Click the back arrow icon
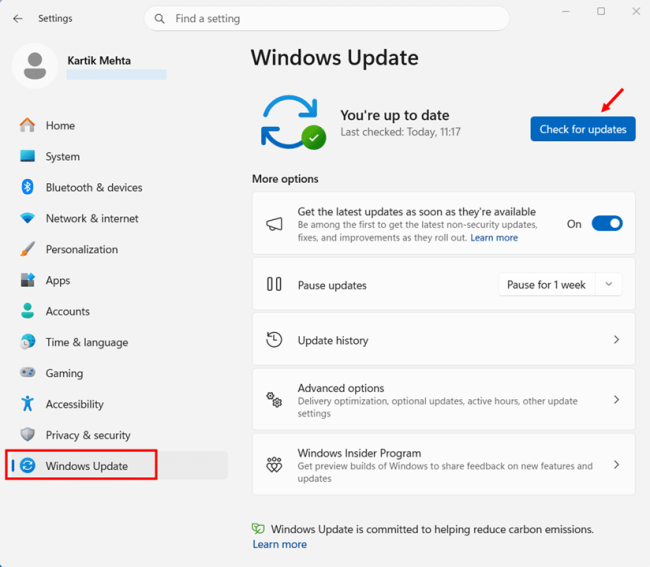The height and width of the screenshot is (567, 650). (17, 19)
